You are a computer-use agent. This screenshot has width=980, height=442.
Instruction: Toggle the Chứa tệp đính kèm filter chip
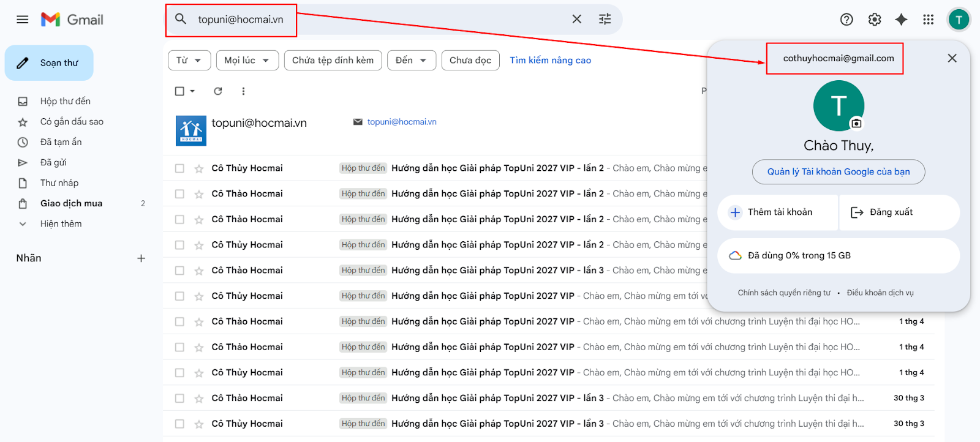click(333, 60)
